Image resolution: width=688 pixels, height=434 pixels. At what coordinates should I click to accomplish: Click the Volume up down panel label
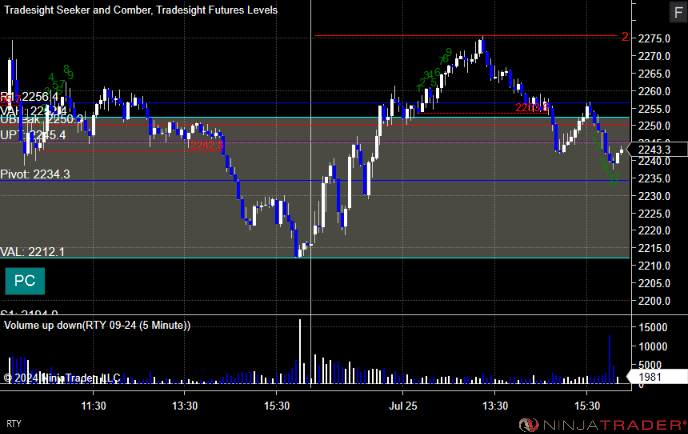click(x=97, y=325)
